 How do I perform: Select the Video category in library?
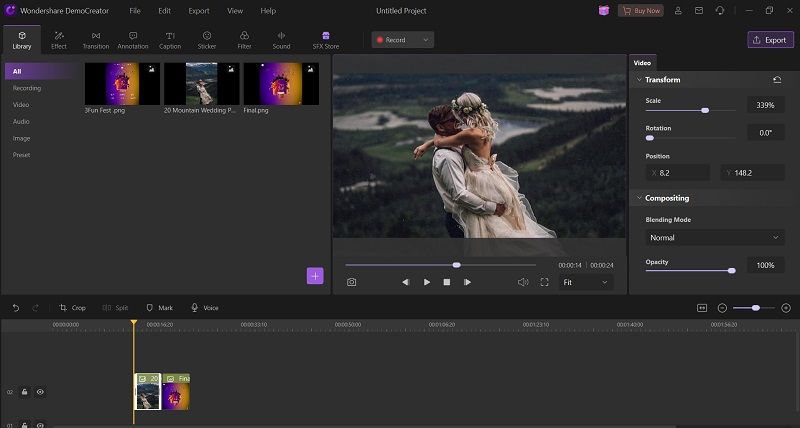(x=21, y=105)
